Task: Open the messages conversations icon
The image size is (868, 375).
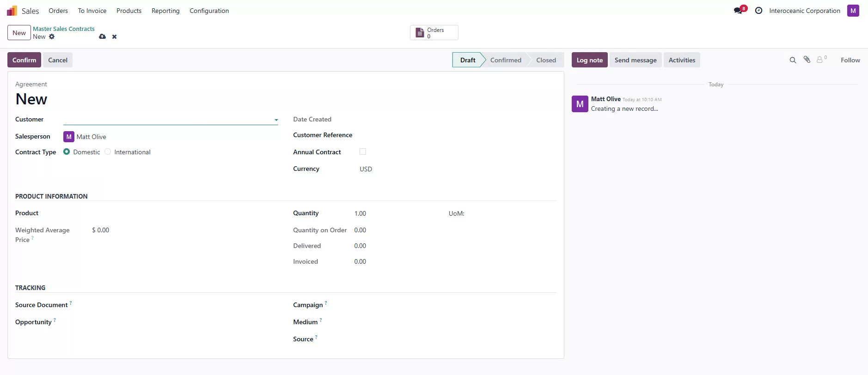Action: (x=738, y=11)
